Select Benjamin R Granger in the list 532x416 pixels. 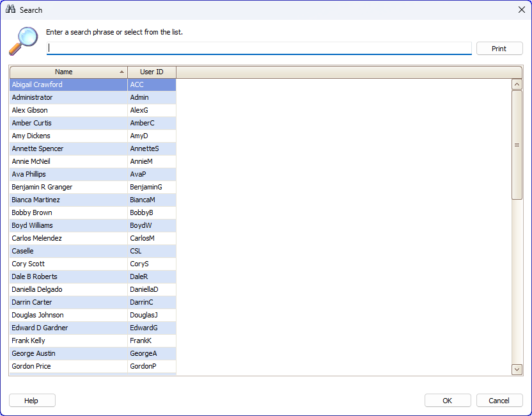[93, 187]
